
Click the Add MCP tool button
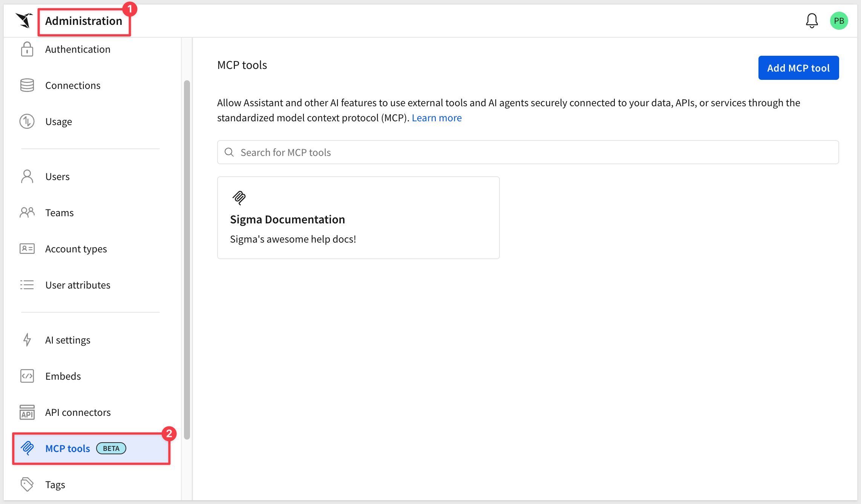pyautogui.click(x=798, y=68)
